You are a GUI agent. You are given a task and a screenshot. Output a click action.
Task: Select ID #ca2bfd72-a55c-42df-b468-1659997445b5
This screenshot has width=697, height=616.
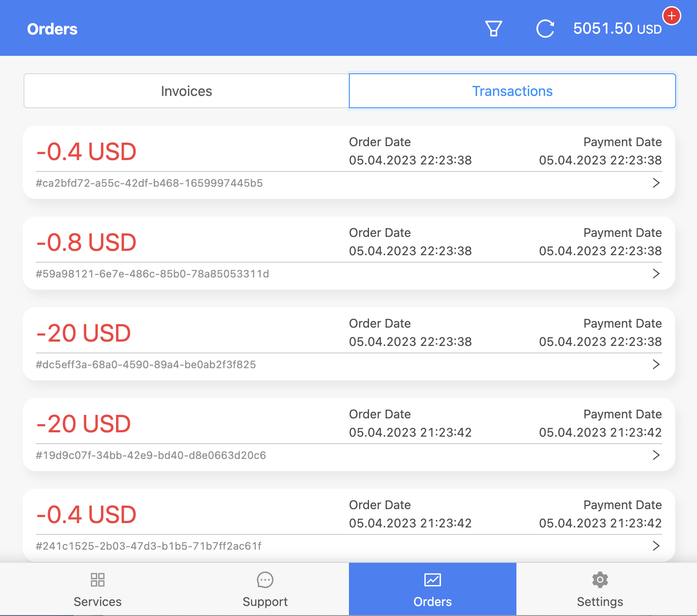tap(149, 183)
